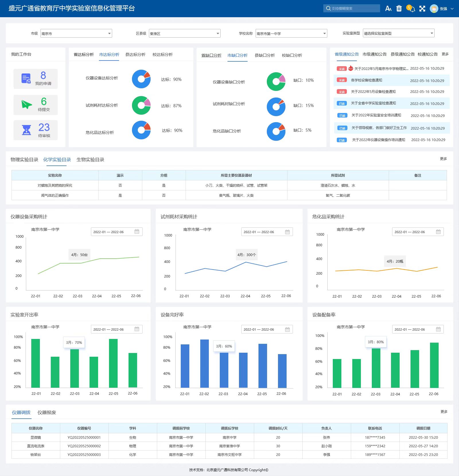Image resolution: width=459 pixels, height=476 pixels.
Task: Switch to 省缺口分析 tab
Action: click(211, 55)
